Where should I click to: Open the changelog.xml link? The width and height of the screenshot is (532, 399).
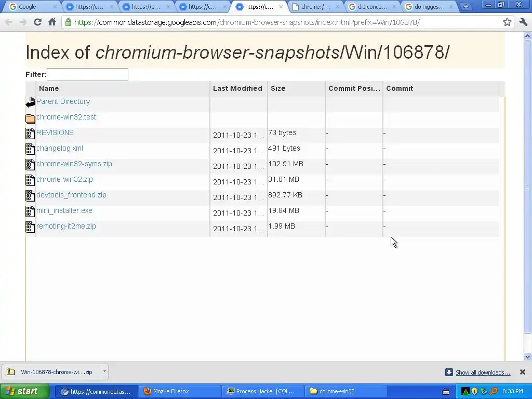coord(60,148)
